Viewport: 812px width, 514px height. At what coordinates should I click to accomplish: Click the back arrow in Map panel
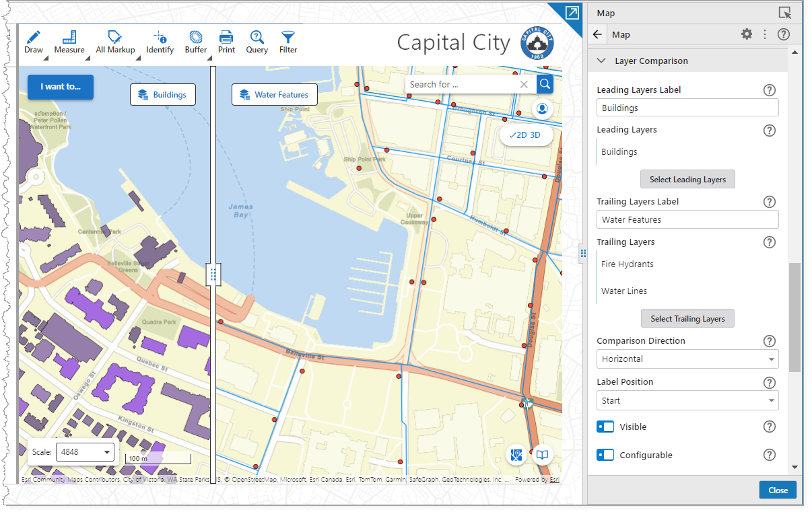tap(597, 34)
